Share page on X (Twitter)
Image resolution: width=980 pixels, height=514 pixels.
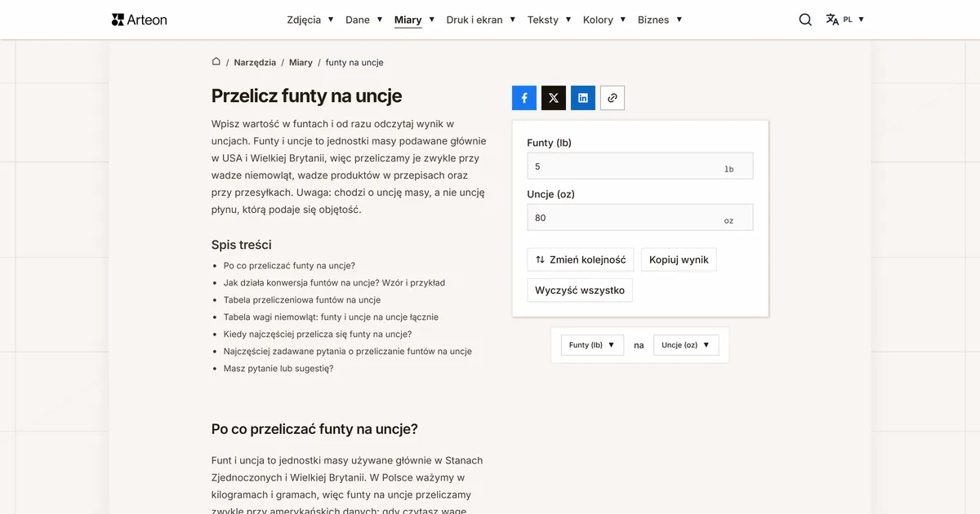tap(554, 98)
